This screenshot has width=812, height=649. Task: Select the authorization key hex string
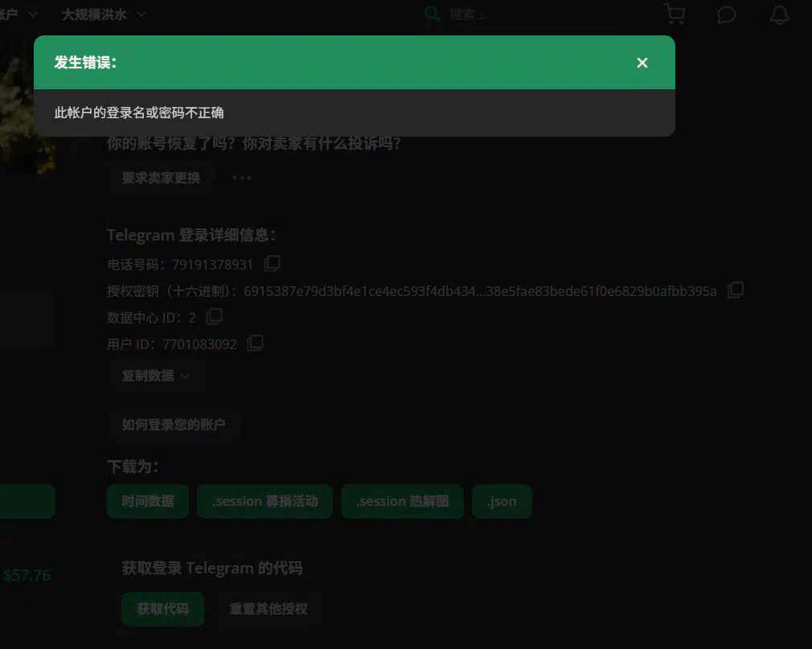pyautogui.click(x=480, y=291)
